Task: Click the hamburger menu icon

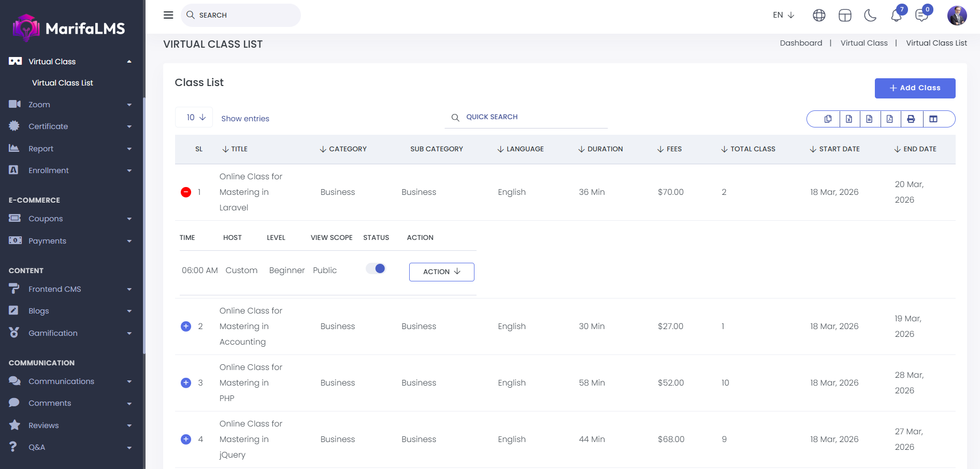Action: (168, 15)
